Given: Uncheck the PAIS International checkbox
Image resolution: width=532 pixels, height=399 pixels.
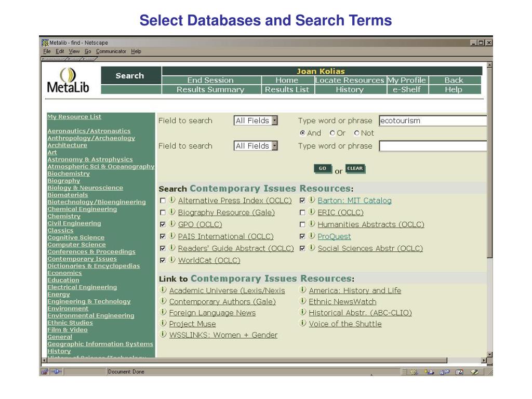Looking at the screenshot, I should 163,236.
